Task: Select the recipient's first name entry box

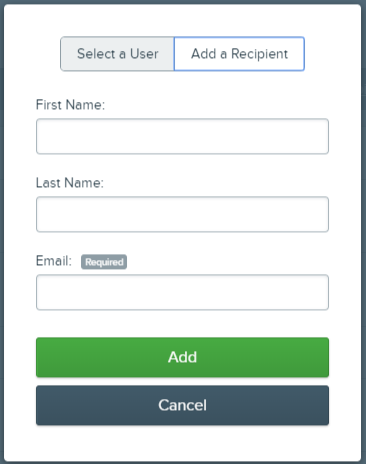Action: [x=182, y=136]
